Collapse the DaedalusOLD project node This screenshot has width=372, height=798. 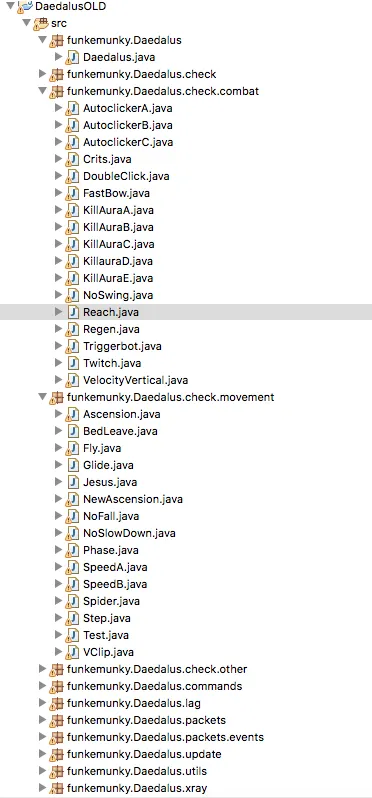click(x=11, y=7)
